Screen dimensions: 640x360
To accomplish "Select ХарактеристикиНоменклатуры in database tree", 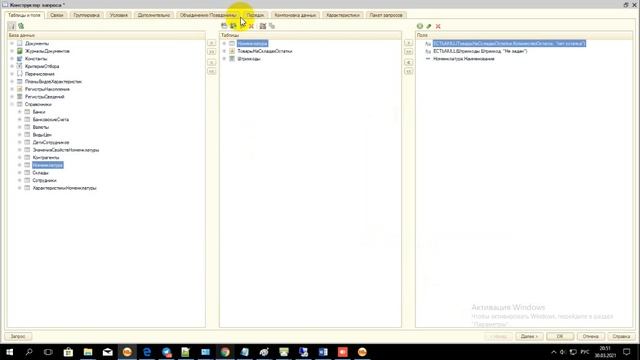I will (x=64, y=188).
